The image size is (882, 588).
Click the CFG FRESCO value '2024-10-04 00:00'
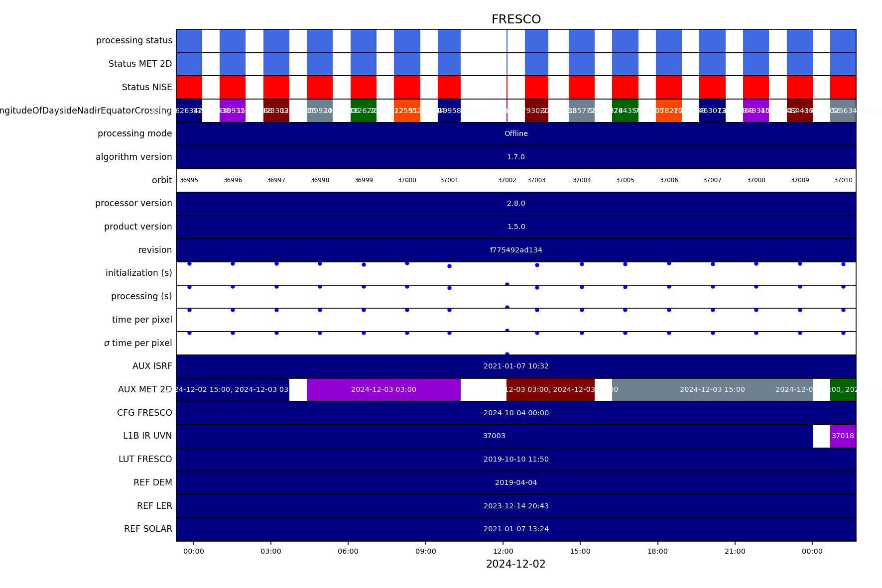[x=516, y=413]
